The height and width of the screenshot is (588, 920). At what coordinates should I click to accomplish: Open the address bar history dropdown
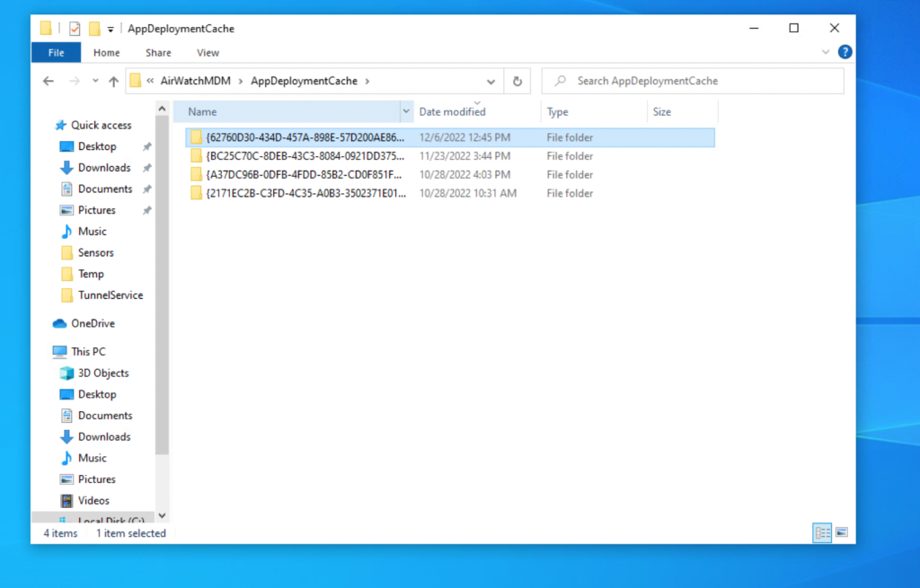491,81
